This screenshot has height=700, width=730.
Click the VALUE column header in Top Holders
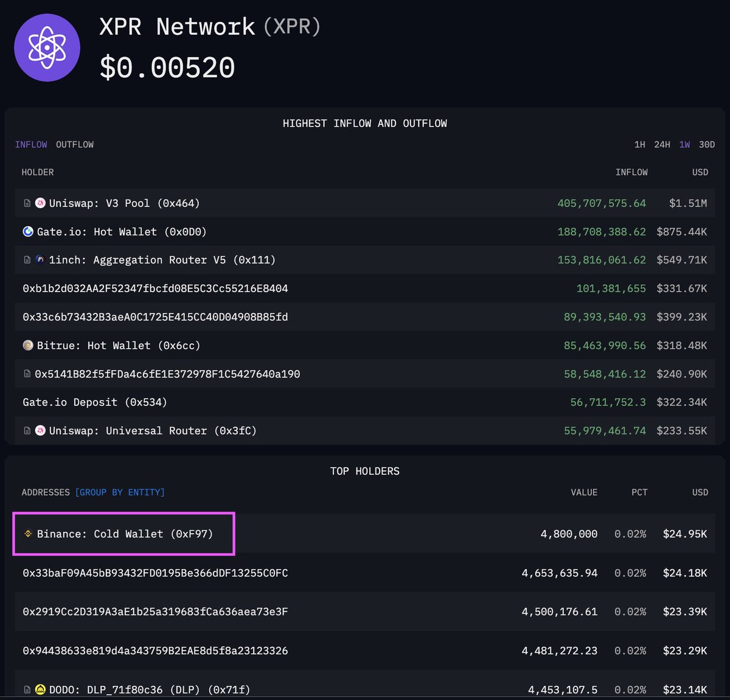584,492
